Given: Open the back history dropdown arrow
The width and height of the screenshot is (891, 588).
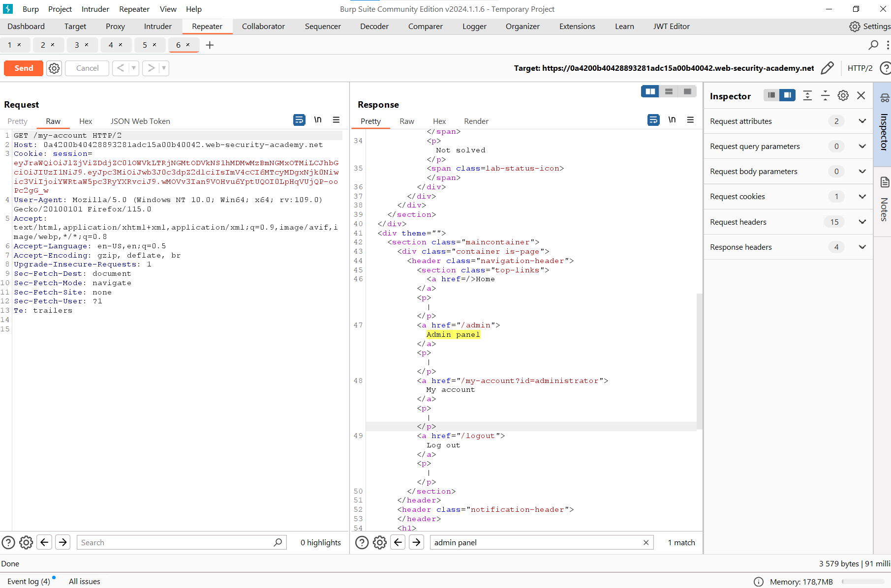Looking at the screenshot, I should [x=133, y=68].
